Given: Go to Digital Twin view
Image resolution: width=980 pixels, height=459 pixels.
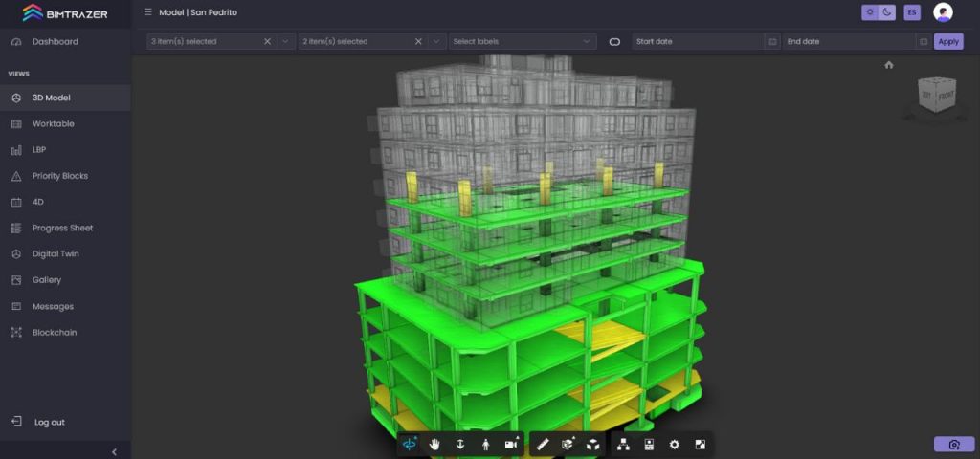Looking at the screenshot, I should (x=56, y=254).
